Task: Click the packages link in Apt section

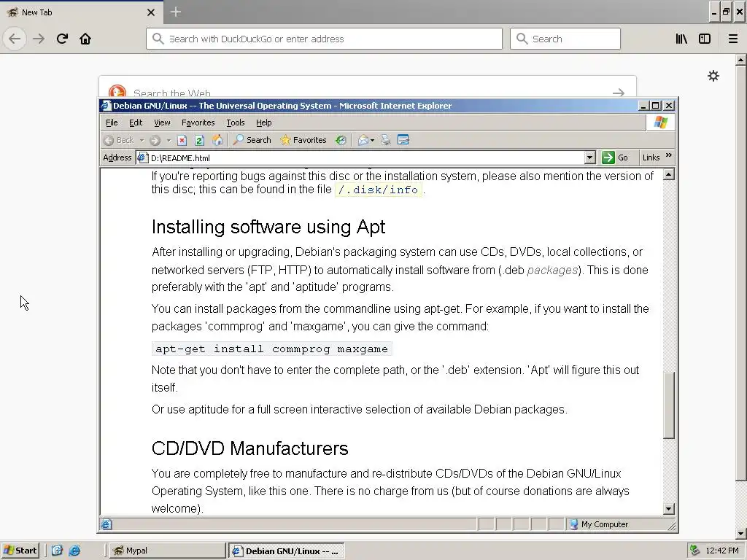Action: tap(552, 270)
